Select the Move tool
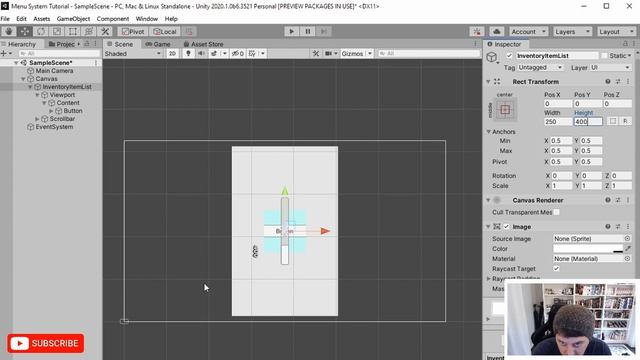 pos(24,31)
